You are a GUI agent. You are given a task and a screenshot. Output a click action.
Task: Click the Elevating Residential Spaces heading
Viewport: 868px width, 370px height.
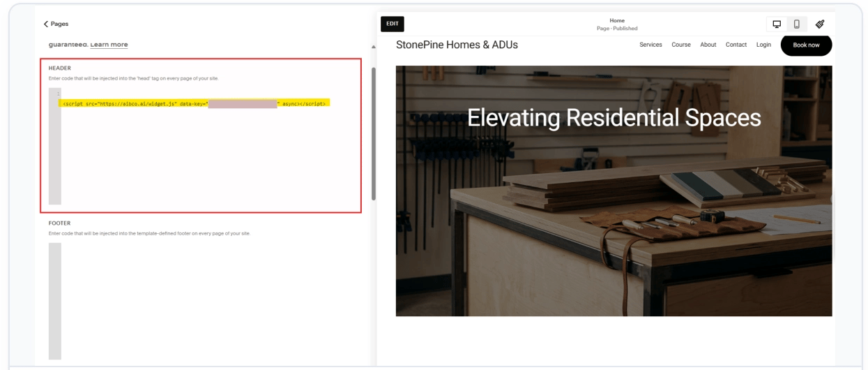tap(614, 118)
